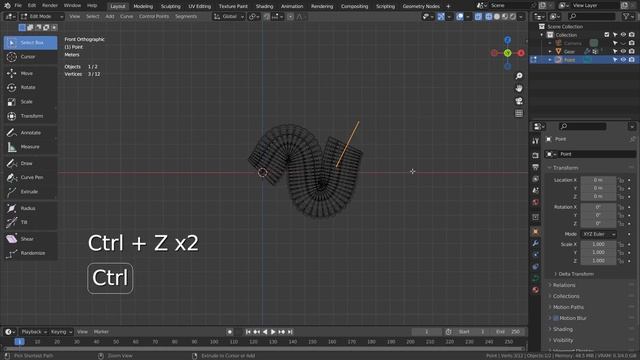The width and height of the screenshot is (640, 360).
Task: Select the Shear tool
Action: pos(30,239)
